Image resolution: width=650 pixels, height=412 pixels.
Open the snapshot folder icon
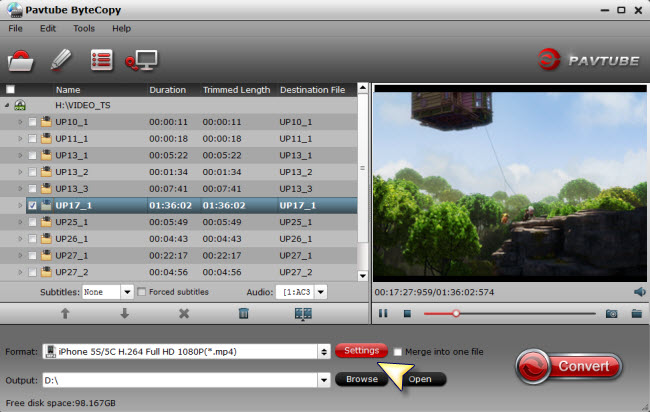(637, 313)
